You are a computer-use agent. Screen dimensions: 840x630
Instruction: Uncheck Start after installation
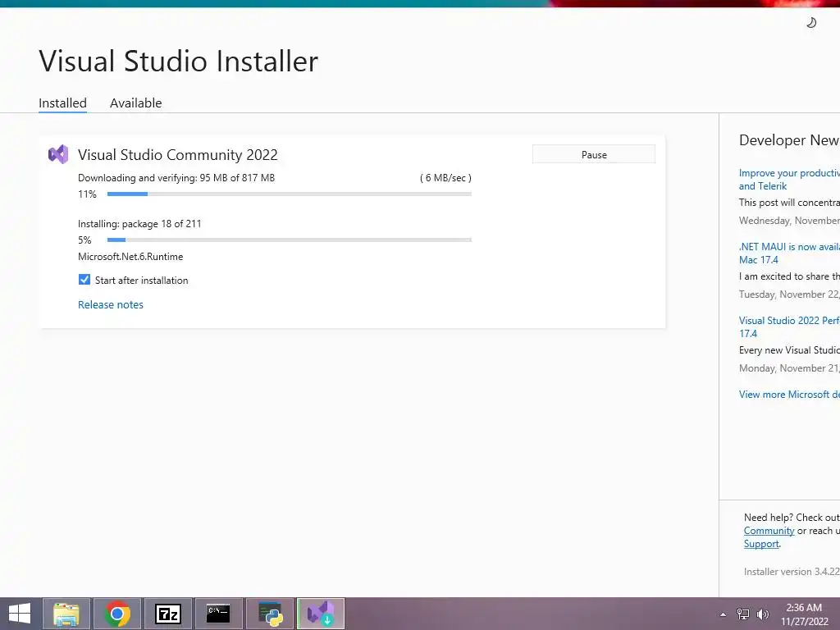point(84,280)
